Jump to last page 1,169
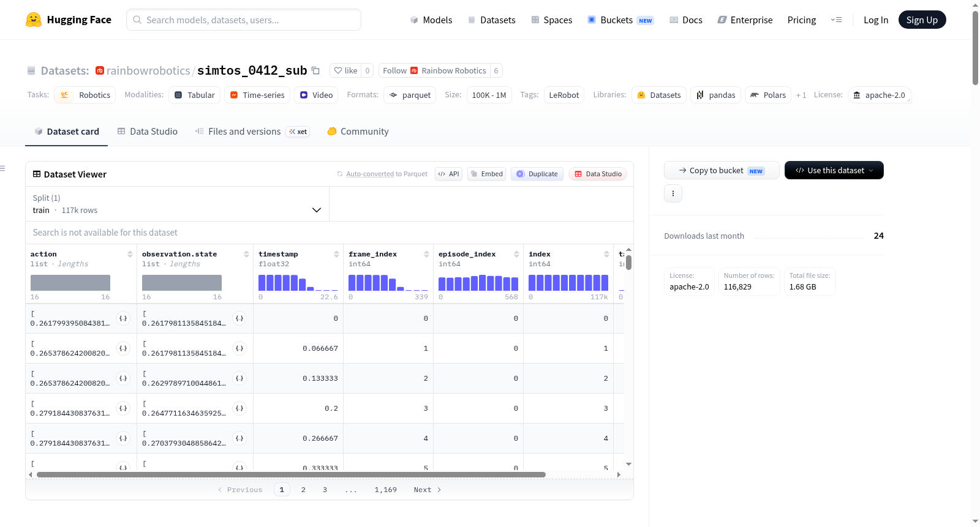Viewport: 980px width, 527px height. pos(386,490)
